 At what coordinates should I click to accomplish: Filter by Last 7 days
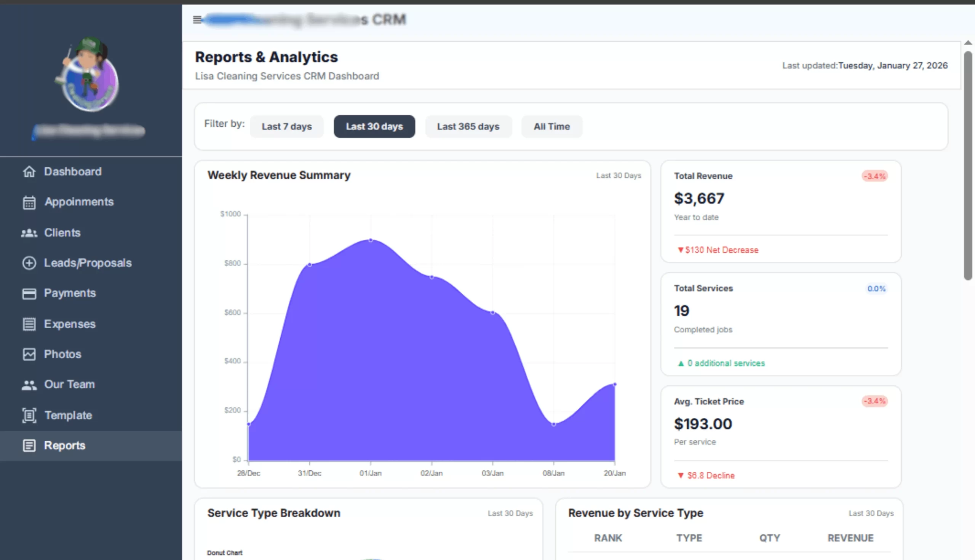click(286, 127)
